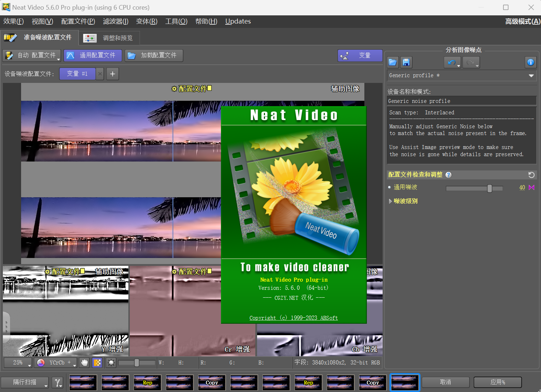The width and height of the screenshot is (541, 392).
Task: Click the Cb 增强 channel label
Action: tap(364, 349)
